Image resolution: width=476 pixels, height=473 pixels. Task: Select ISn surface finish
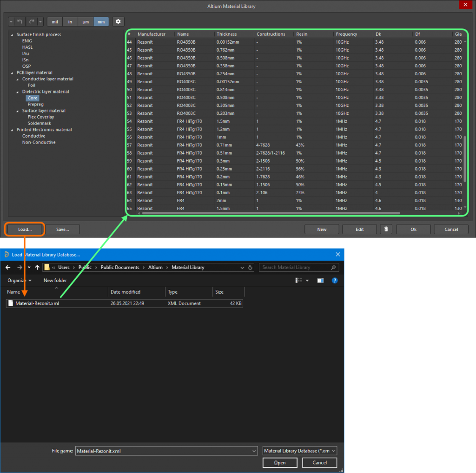click(x=25, y=60)
